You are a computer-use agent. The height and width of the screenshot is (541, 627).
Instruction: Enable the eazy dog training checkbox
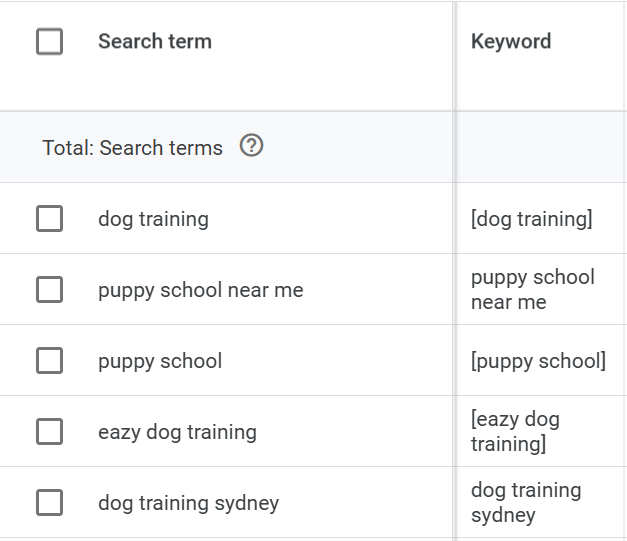pyautogui.click(x=49, y=432)
